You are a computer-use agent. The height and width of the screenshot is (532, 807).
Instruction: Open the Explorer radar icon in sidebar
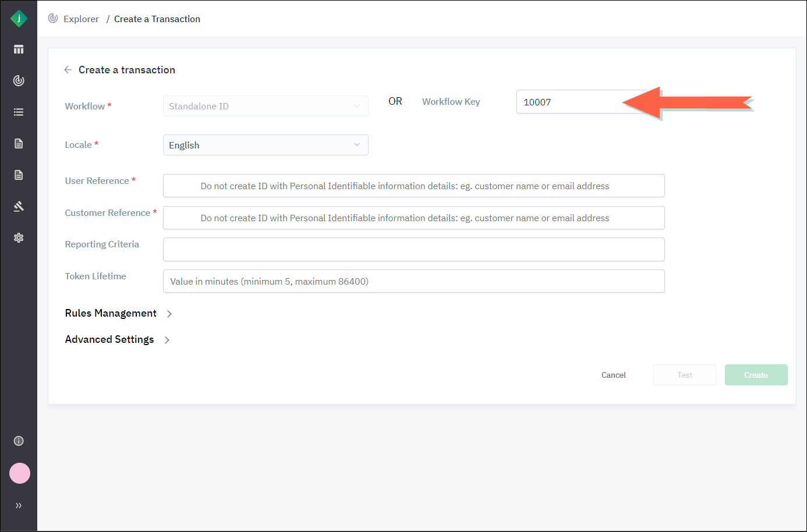(x=19, y=81)
